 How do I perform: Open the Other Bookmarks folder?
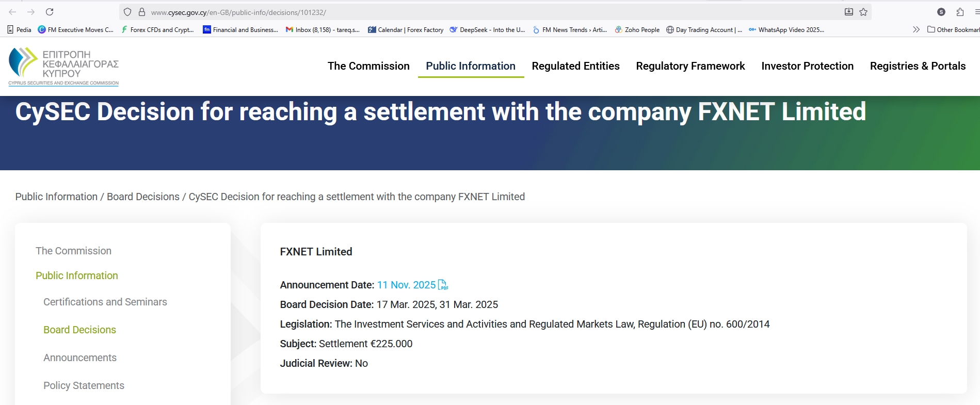953,30
